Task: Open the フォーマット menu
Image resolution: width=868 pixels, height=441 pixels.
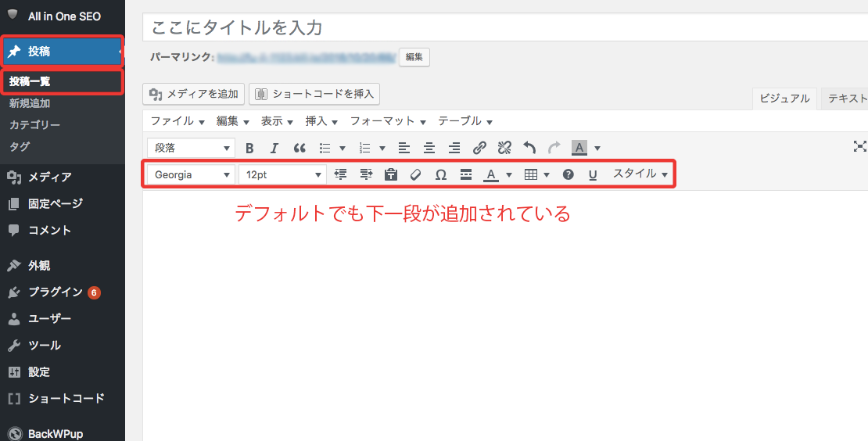Action: 387,121
